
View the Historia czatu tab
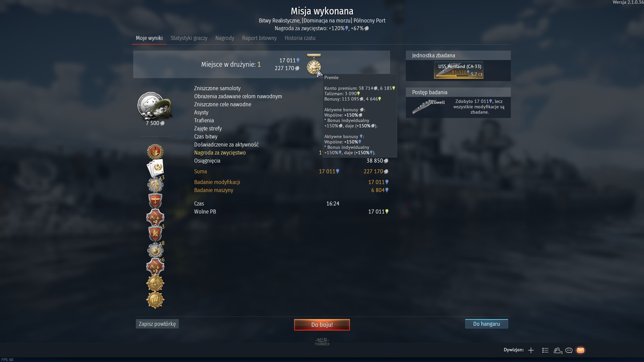click(x=300, y=38)
